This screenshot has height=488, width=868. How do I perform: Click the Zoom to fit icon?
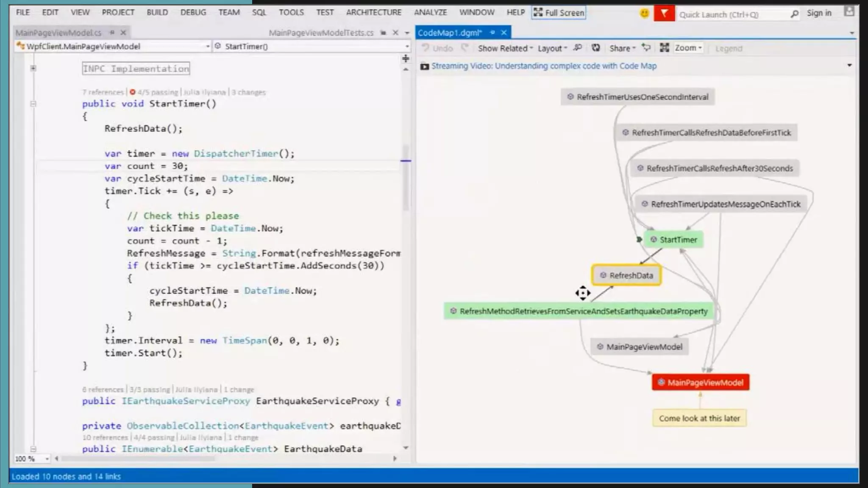(x=664, y=48)
